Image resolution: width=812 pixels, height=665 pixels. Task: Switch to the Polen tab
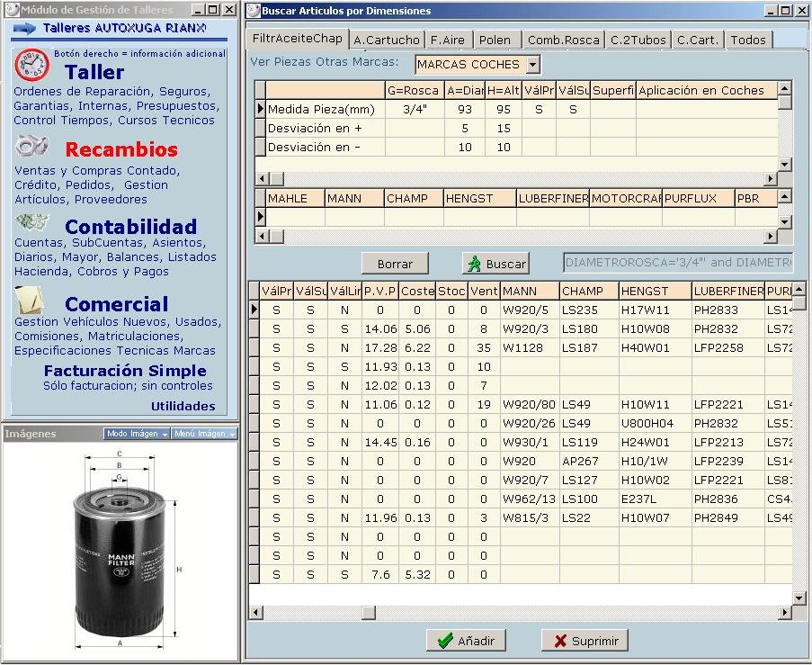[495, 40]
